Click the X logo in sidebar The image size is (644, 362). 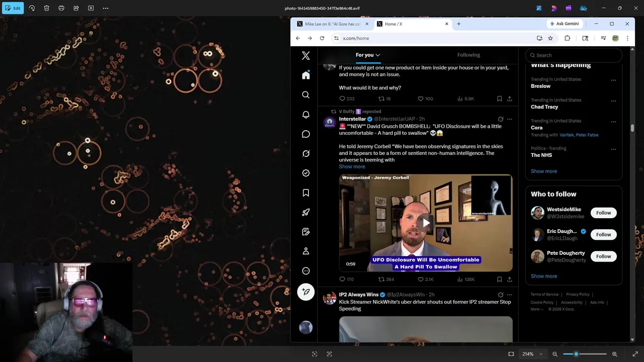coord(306,56)
